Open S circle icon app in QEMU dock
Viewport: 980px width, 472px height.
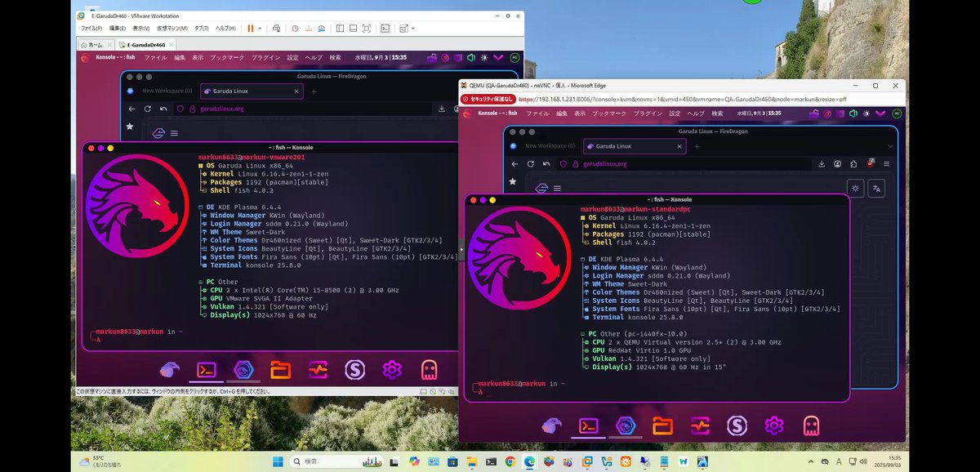point(737,425)
